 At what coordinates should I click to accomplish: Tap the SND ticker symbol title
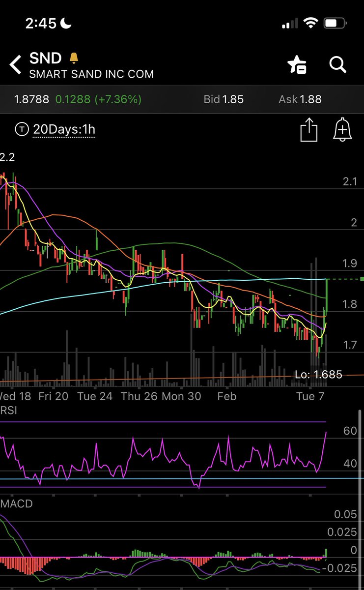(46, 58)
